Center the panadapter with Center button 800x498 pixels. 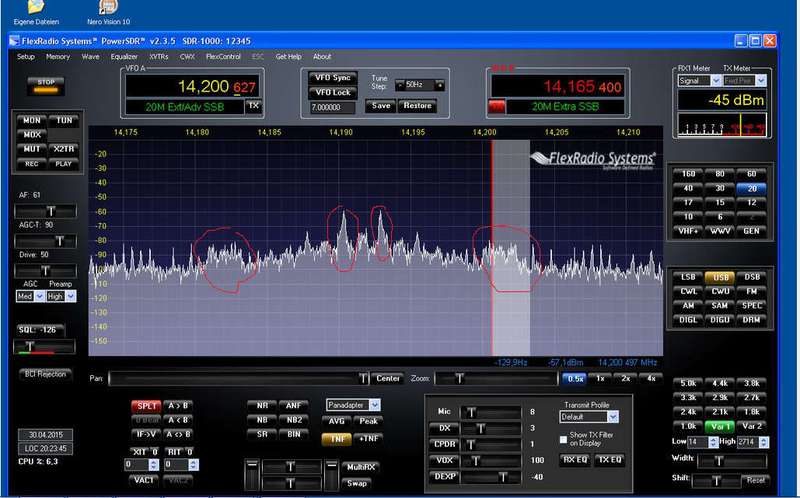pos(388,379)
